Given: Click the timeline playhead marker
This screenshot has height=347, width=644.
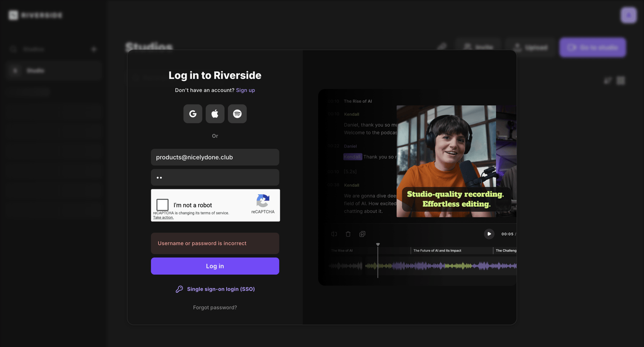Looking at the screenshot, I should coord(378,245).
